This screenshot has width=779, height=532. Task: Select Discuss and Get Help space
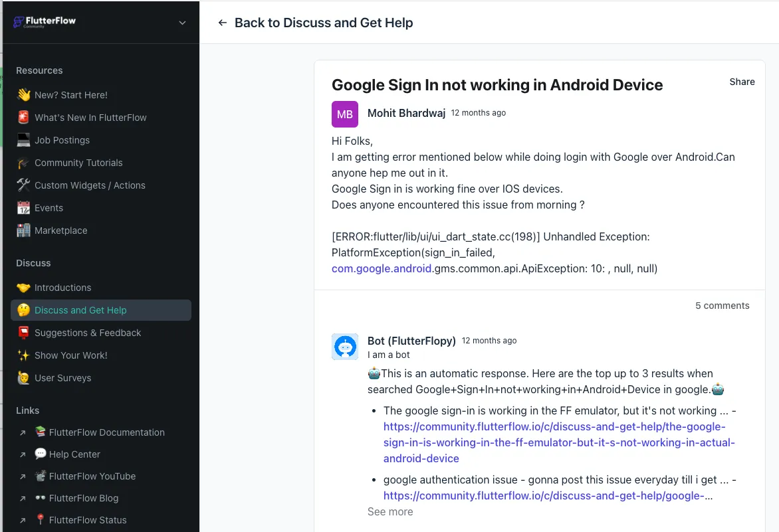[x=80, y=310]
